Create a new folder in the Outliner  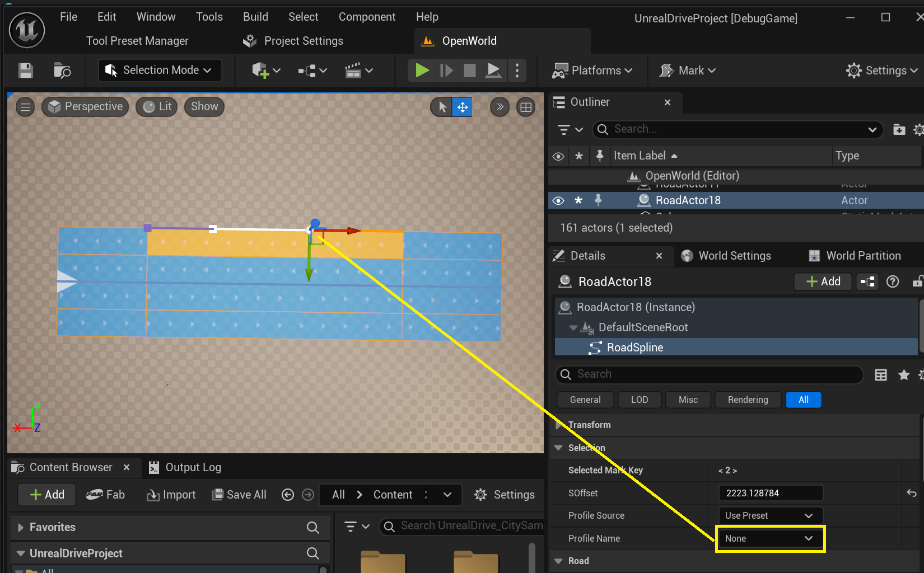click(899, 130)
